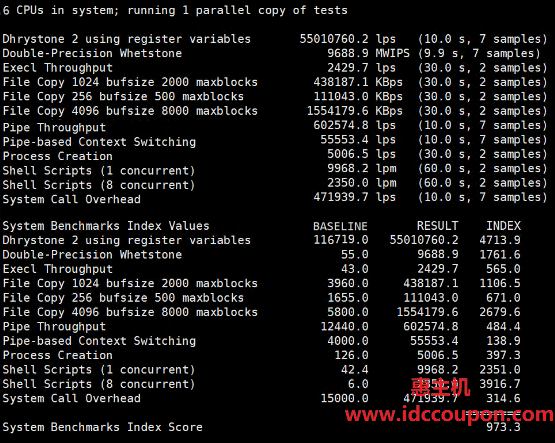
Task: Select the final index score 973.3
Action: (503, 427)
